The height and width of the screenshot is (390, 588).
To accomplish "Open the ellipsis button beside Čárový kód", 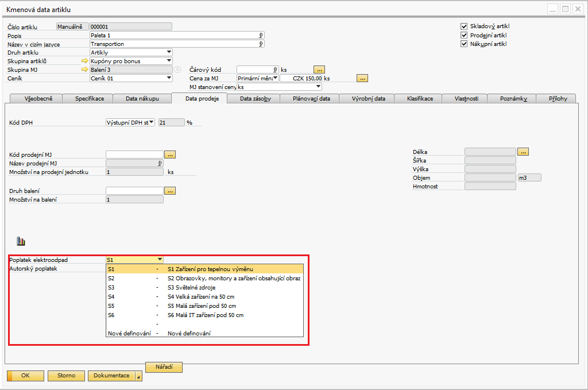I will tap(319, 69).
